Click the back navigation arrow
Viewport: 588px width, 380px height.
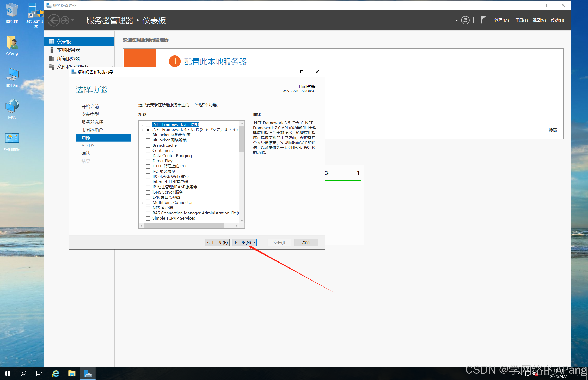click(x=54, y=20)
